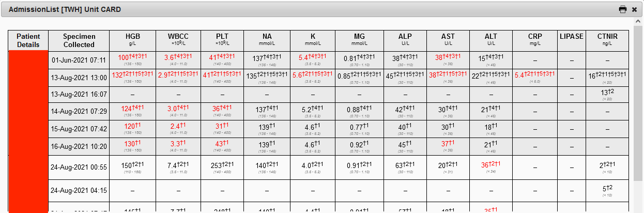This screenshot has width=644, height=213.
Task: Click HGB value 124 on 14-Aug-2021
Action: (133, 110)
